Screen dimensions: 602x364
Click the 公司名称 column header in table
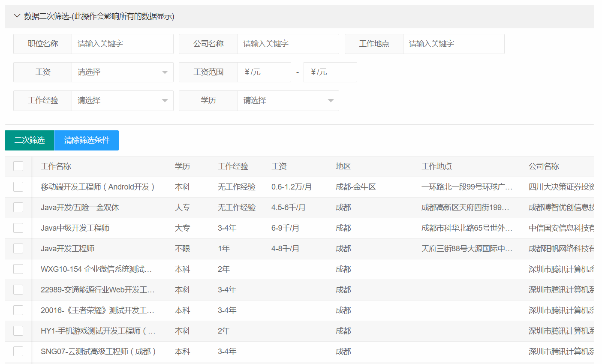pyautogui.click(x=544, y=166)
